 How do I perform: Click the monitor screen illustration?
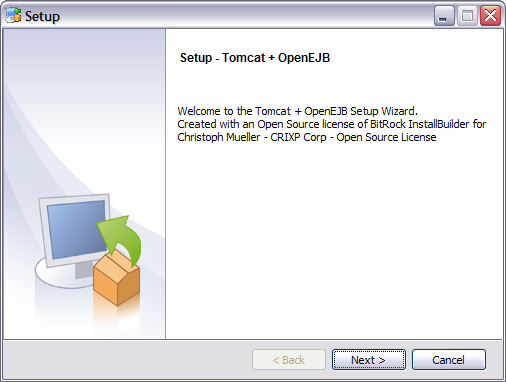[75, 229]
